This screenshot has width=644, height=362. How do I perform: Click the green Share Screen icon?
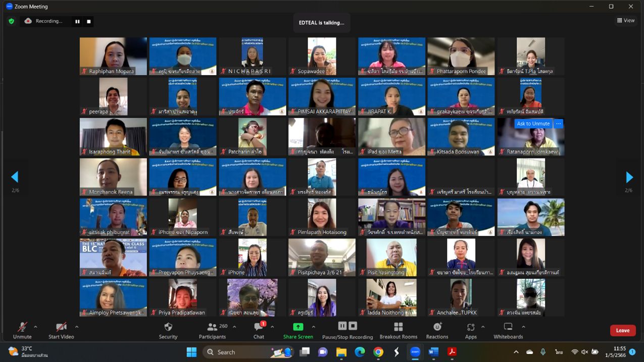(x=298, y=327)
